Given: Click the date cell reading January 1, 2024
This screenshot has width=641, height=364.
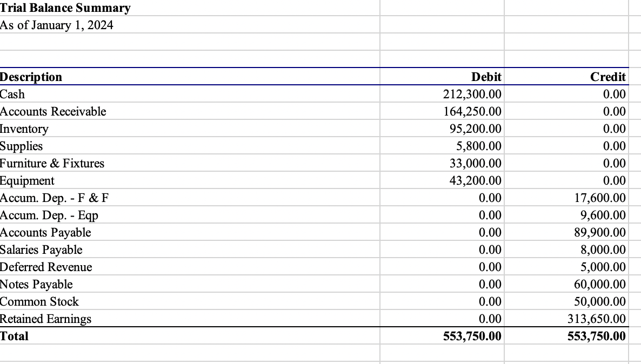Looking at the screenshot, I should [x=57, y=25].
